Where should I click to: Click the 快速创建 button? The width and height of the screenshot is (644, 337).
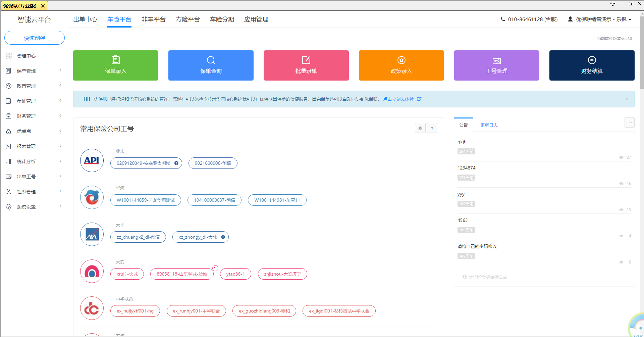point(35,38)
